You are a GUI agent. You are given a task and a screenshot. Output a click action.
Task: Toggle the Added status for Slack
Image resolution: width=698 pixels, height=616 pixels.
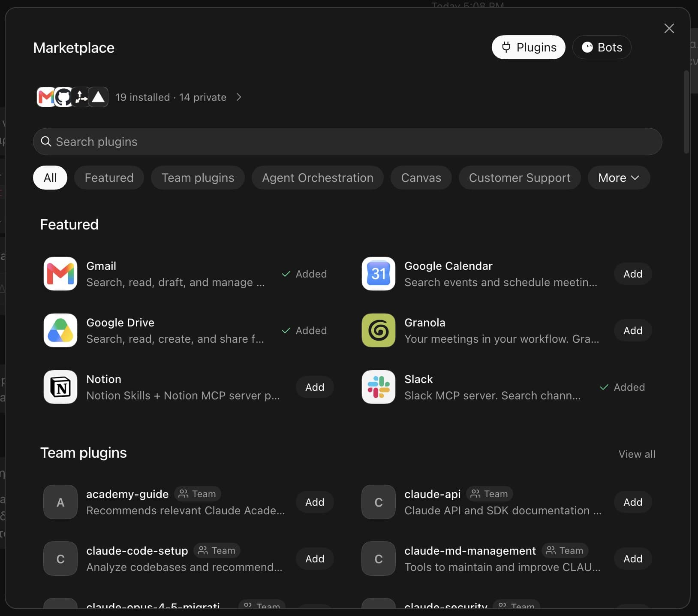coord(622,387)
